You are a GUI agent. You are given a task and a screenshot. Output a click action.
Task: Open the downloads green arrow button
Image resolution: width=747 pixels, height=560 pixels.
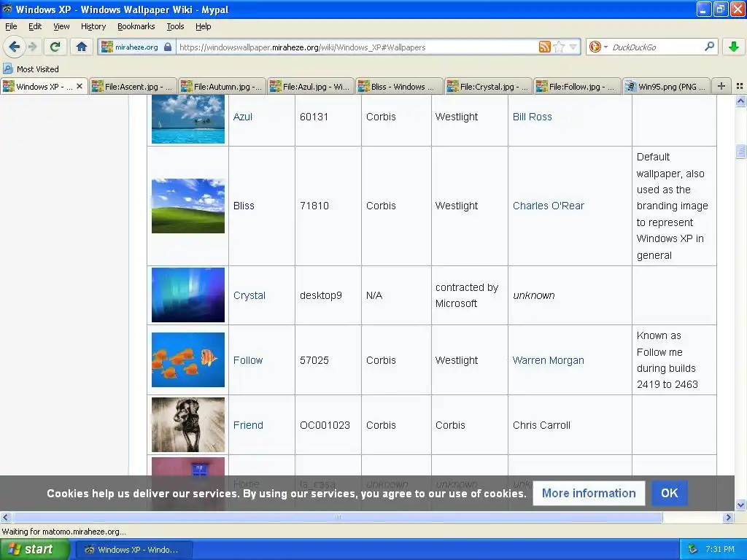tap(734, 47)
